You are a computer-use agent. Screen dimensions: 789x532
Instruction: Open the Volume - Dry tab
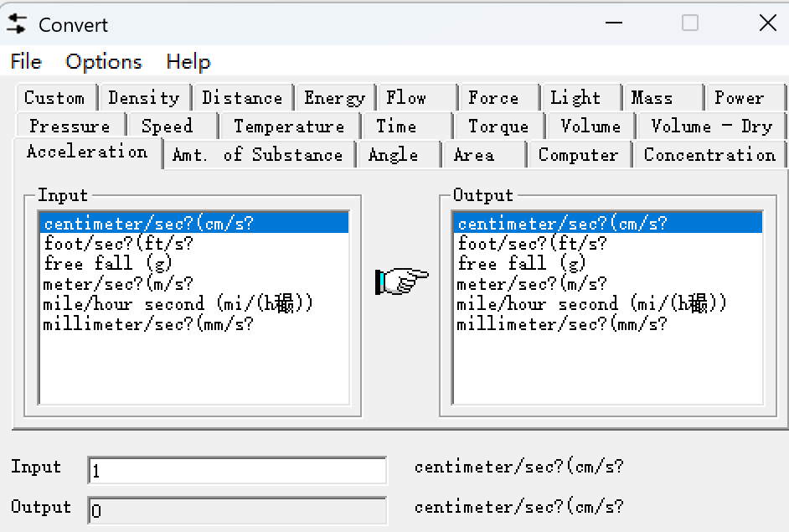[x=711, y=127]
